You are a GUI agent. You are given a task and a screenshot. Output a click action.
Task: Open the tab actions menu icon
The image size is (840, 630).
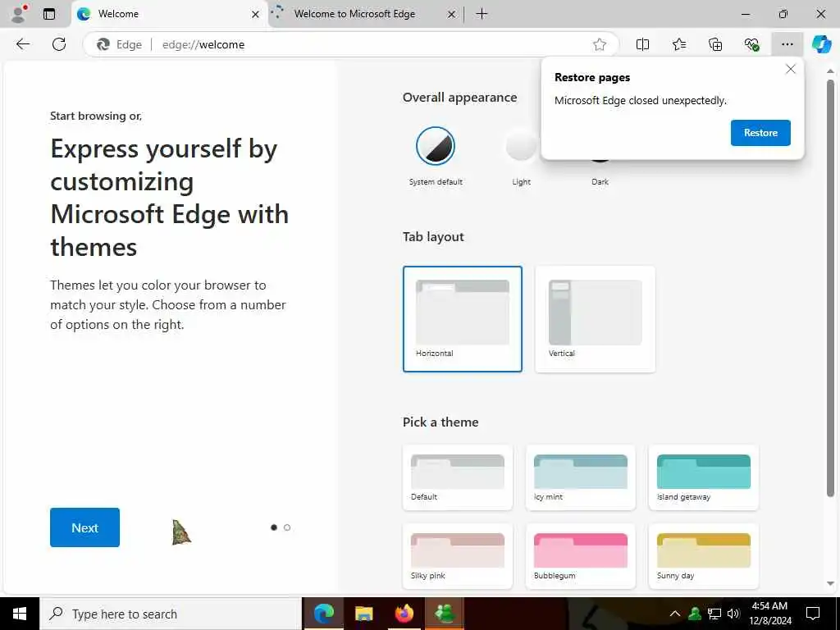tap(49, 14)
